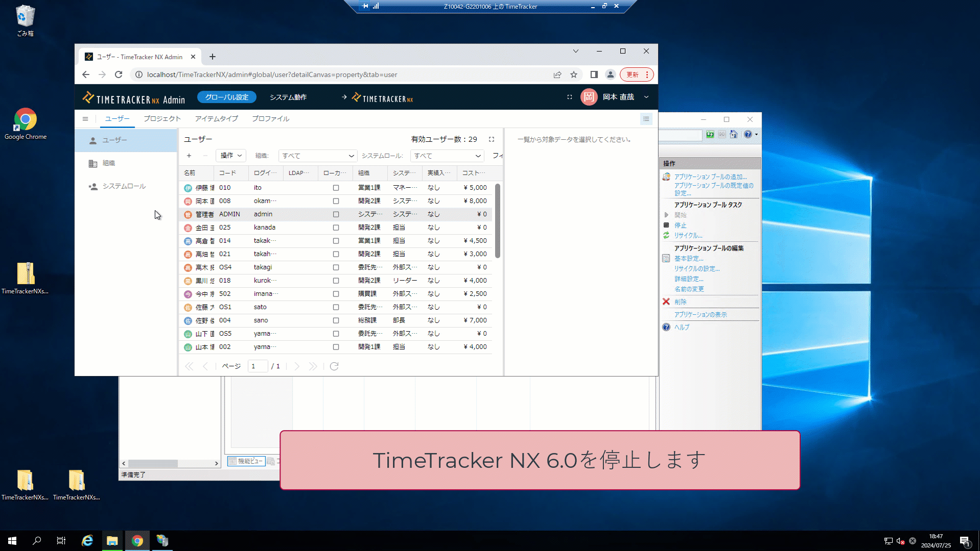Bookmark this page with the star icon
The image size is (980, 551).
(x=574, y=74)
